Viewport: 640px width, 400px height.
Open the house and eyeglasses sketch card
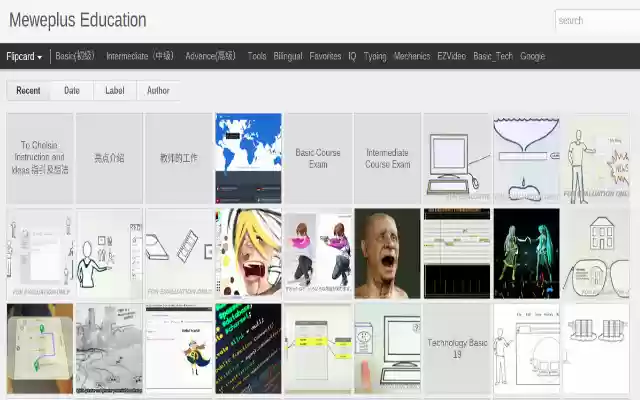pos(596,253)
